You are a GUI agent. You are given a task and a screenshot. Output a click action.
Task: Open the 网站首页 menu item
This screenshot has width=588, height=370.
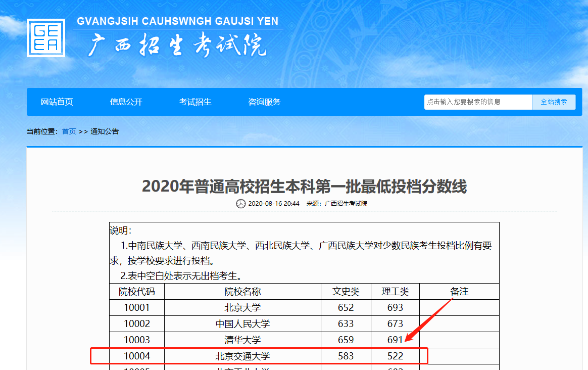pyautogui.click(x=57, y=102)
